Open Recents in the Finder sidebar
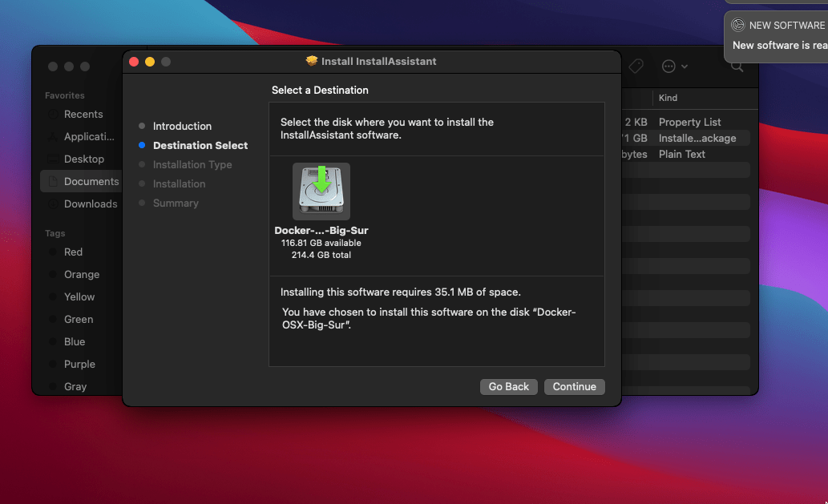Screen dimensions: 828x504 click(x=83, y=114)
